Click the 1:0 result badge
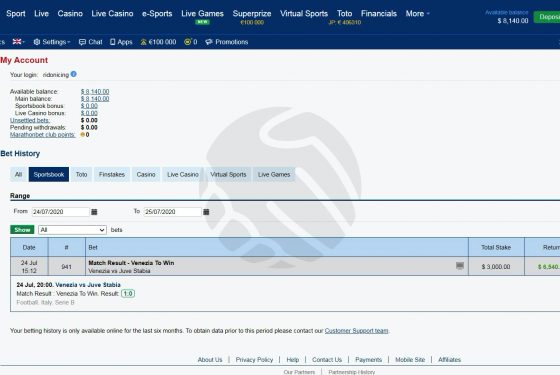 click(128, 294)
